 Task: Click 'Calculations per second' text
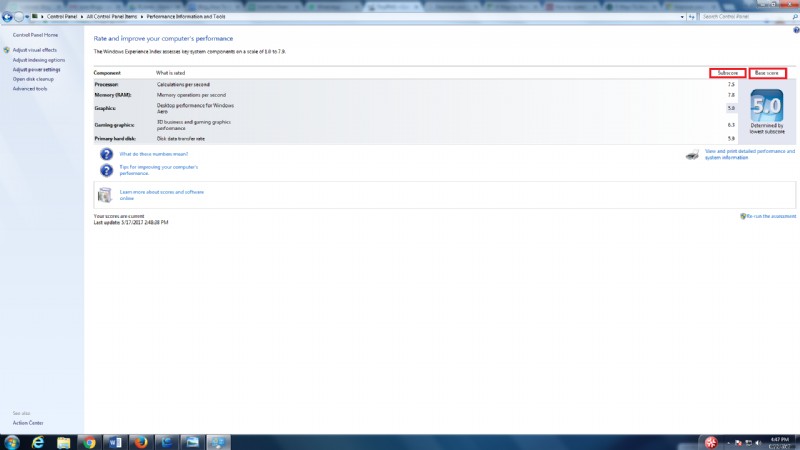click(183, 85)
